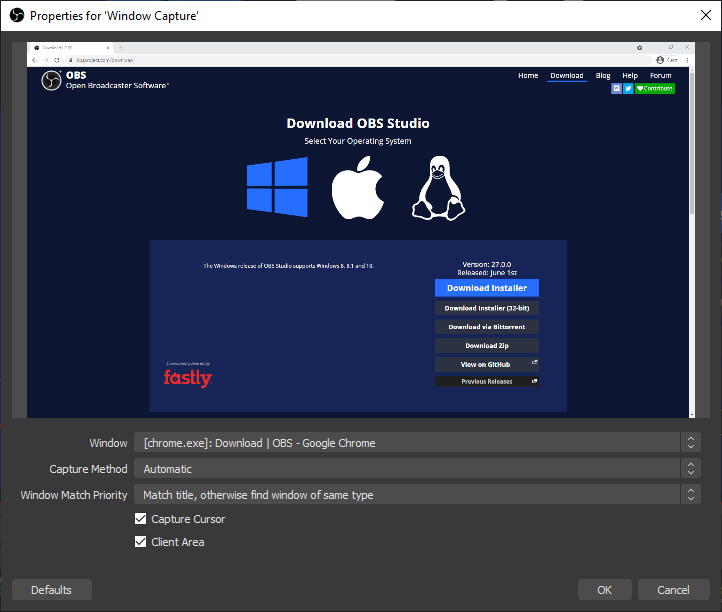Click the 'Open Broadcaster Software' text in the preview

point(117,85)
